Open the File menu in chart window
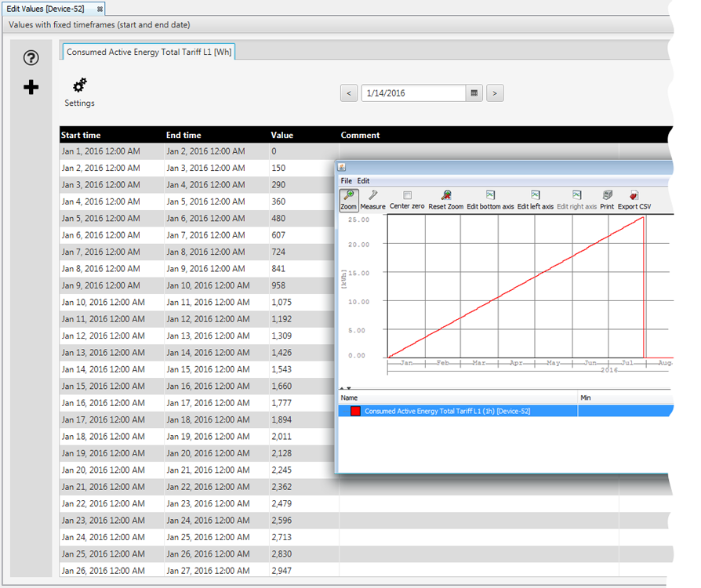Screen dimensions: 701x588 click(x=346, y=181)
